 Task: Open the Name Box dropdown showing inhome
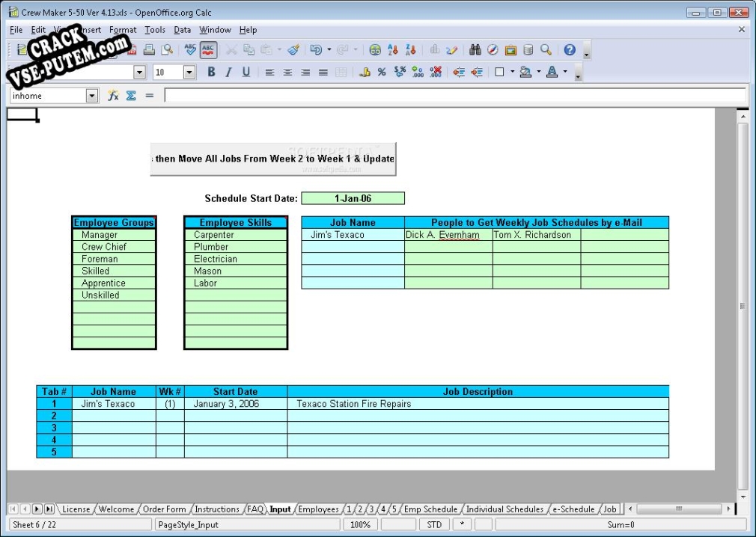[91, 96]
